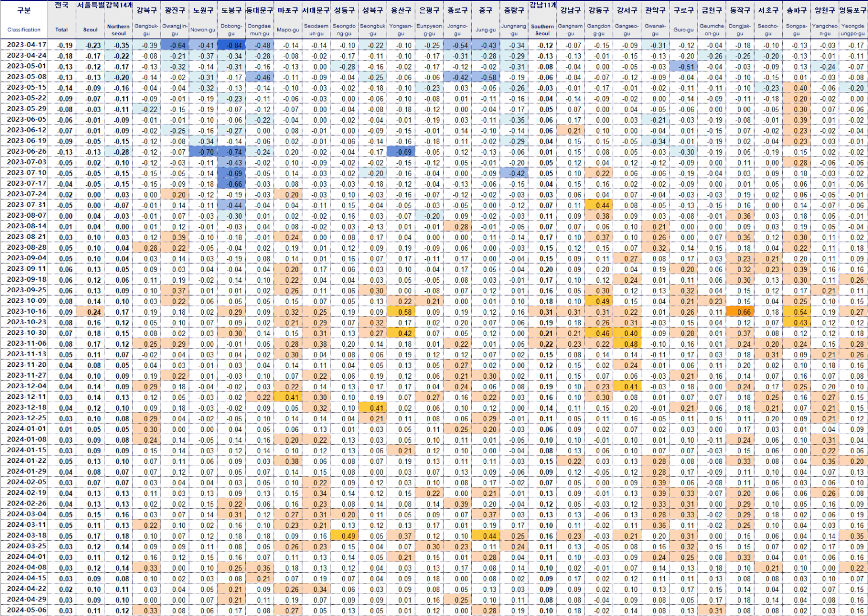Click the 2024-02-19 date cell
Viewport: 868px width, 616px height.
pyautogui.click(x=26, y=493)
